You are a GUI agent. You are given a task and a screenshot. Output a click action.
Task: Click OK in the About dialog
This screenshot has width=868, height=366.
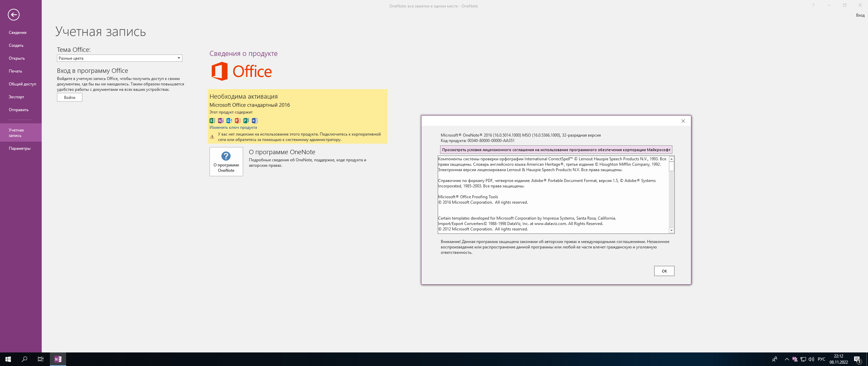click(x=664, y=271)
